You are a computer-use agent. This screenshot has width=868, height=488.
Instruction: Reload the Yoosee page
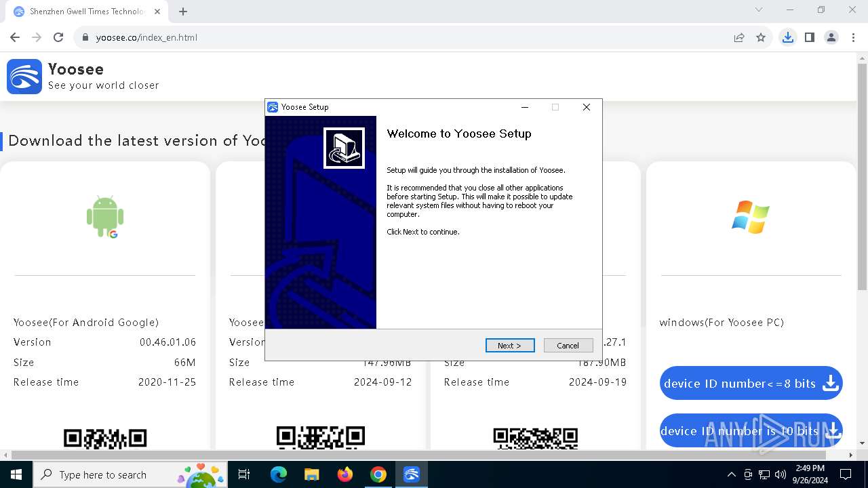(58, 37)
